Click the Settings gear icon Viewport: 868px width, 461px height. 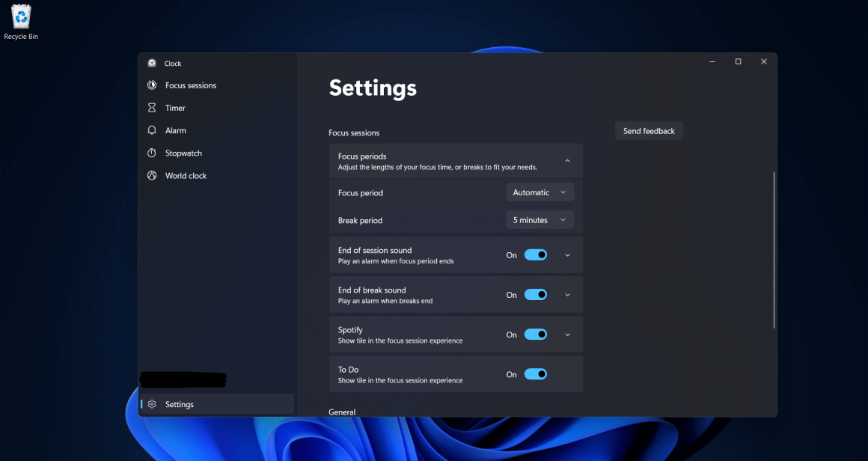[x=152, y=404]
